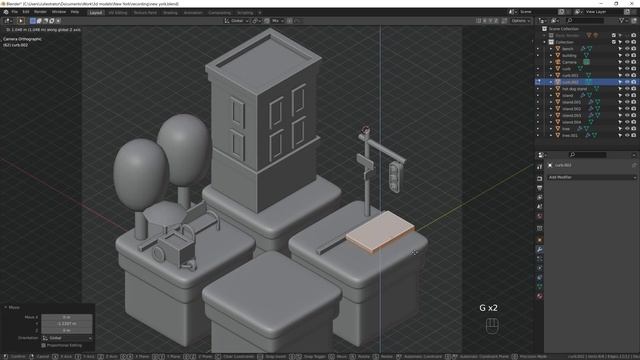Open View Layer properties tab
The height and width of the screenshot is (360, 640).
[x=540, y=197]
